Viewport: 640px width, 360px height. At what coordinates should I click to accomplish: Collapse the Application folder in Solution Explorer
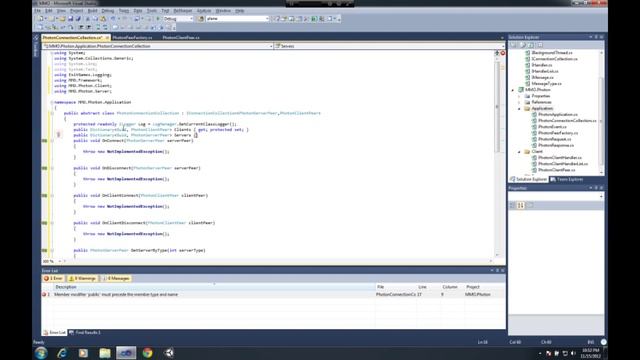519,109
